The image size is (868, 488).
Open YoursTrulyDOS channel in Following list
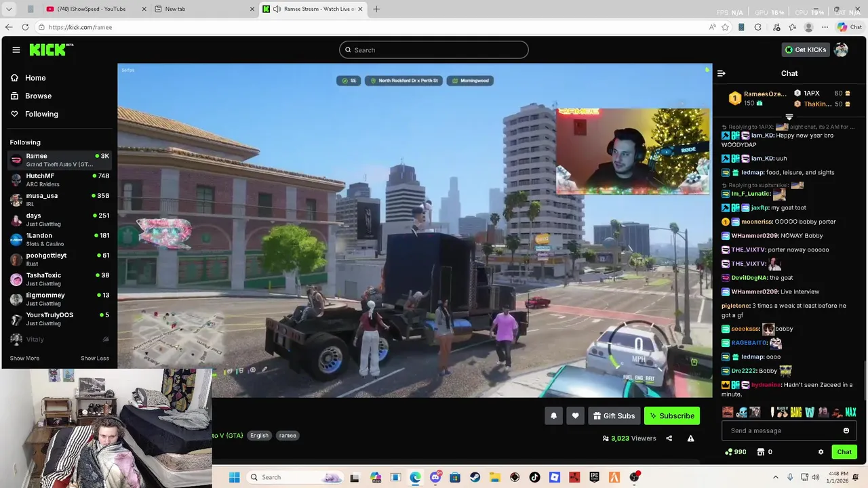pyautogui.click(x=60, y=319)
